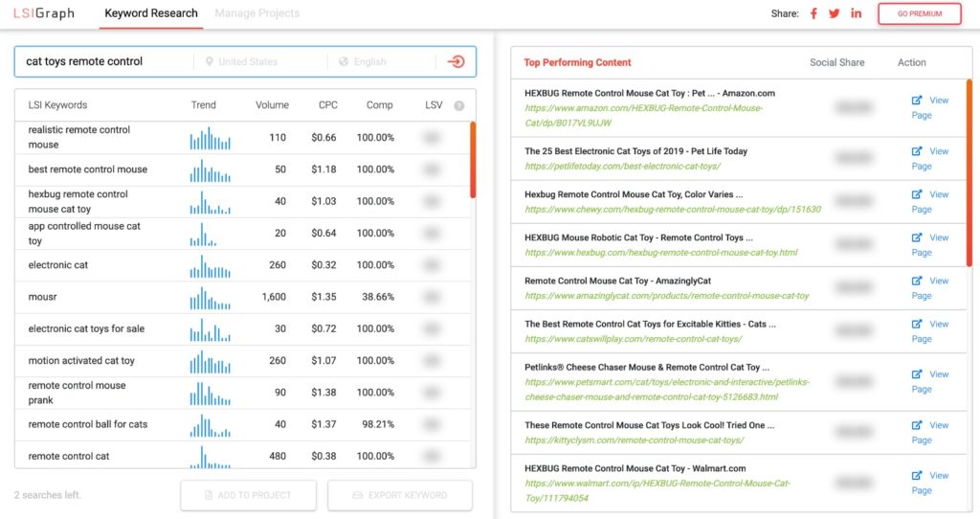Switch to the Keyword Research tab

coord(151,13)
